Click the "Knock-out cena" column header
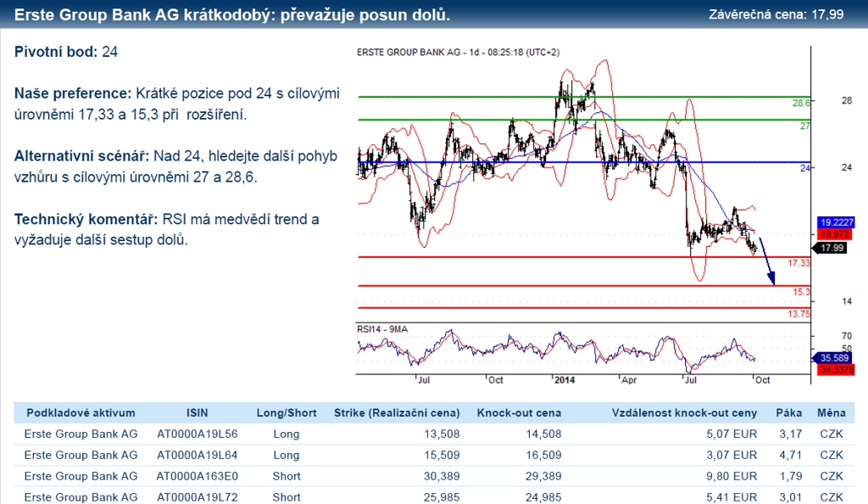 pyautogui.click(x=520, y=413)
